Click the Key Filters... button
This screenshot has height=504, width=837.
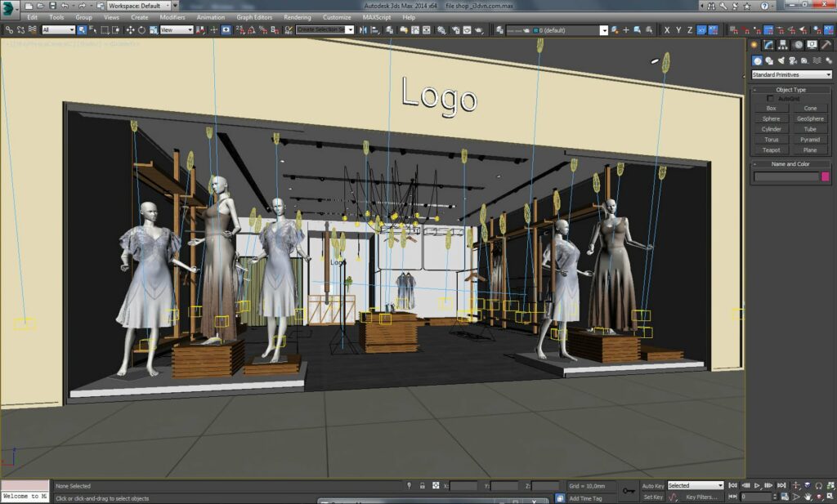700,497
